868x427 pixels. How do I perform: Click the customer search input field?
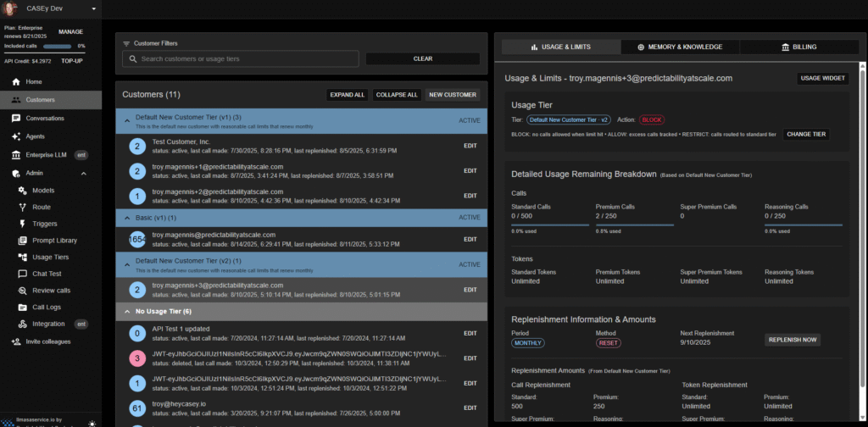point(242,59)
